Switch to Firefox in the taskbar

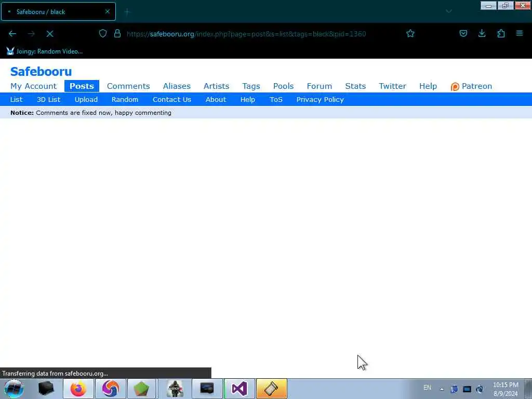coord(78,389)
